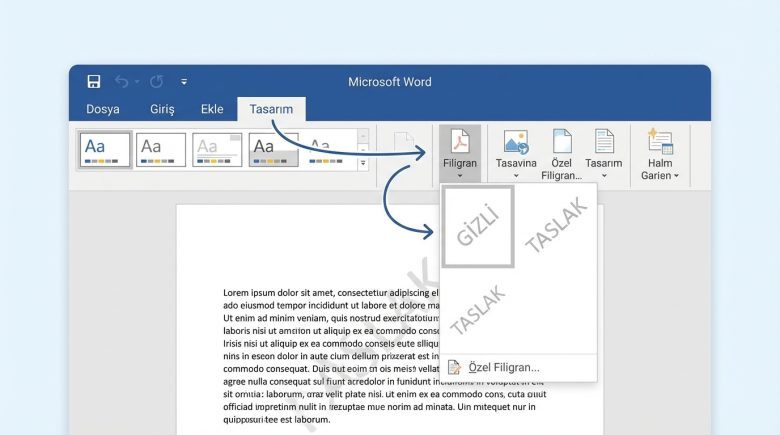780x435 pixels.
Task: Select the top-right TASLAK watermark preset
Action: click(557, 225)
